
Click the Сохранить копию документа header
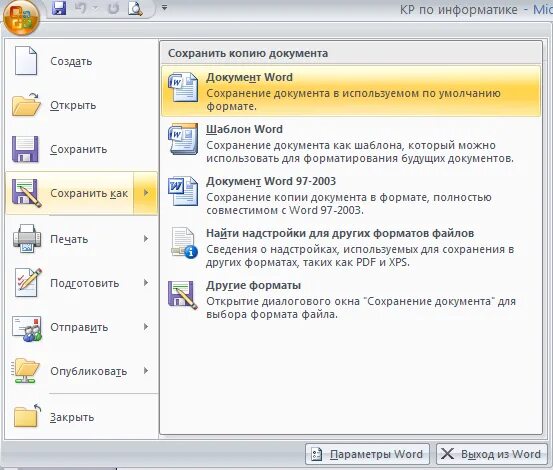[248, 53]
